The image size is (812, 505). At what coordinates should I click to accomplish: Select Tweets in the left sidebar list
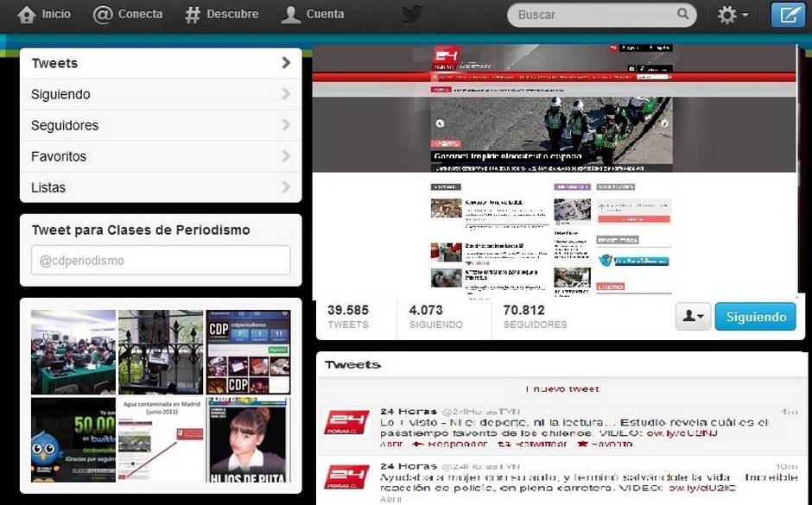pos(161,63)
